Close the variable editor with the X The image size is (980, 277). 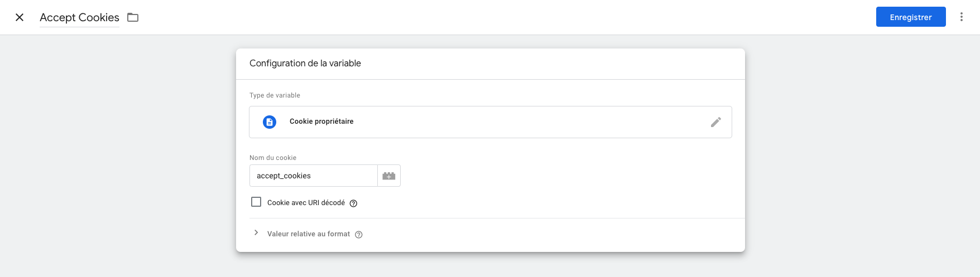point(20,17)
